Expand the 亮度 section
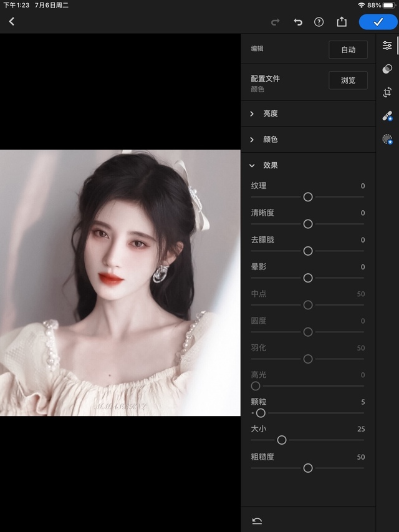This screenshot has width=399, height=532. click(x=269, y=114)
